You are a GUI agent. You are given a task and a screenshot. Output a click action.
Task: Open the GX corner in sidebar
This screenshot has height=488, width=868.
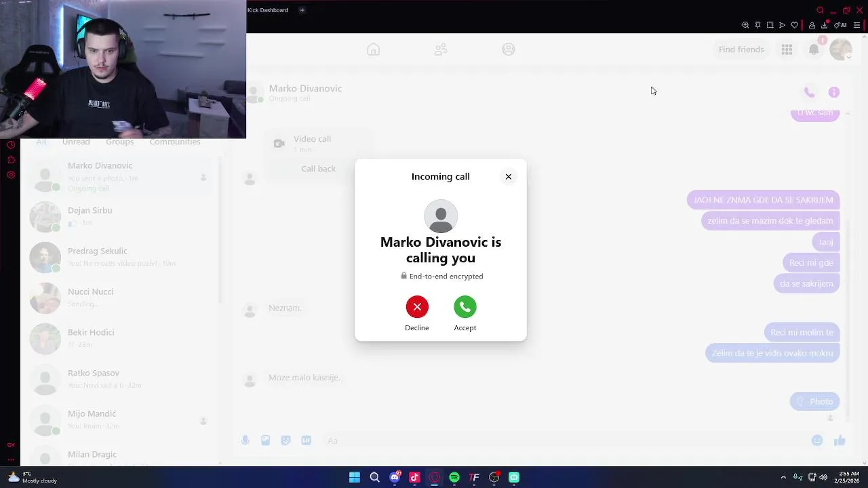[11, 445]
